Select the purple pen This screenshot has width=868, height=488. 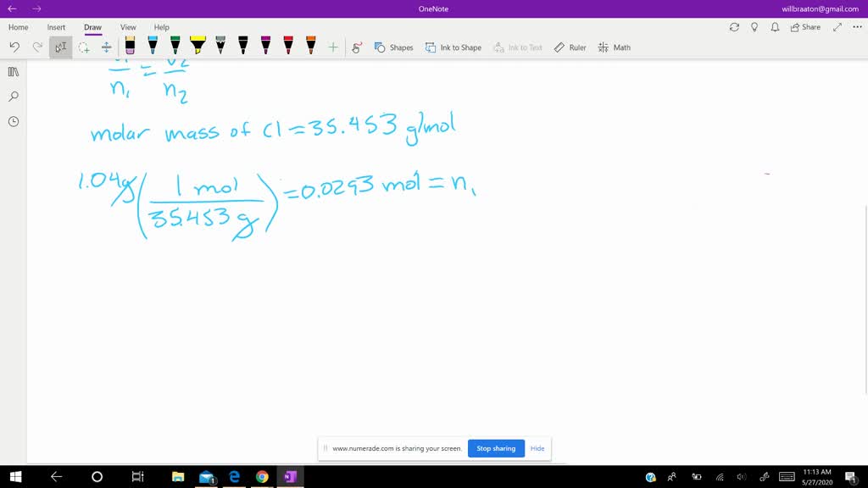pyautogui.click(x=265, y=46)
